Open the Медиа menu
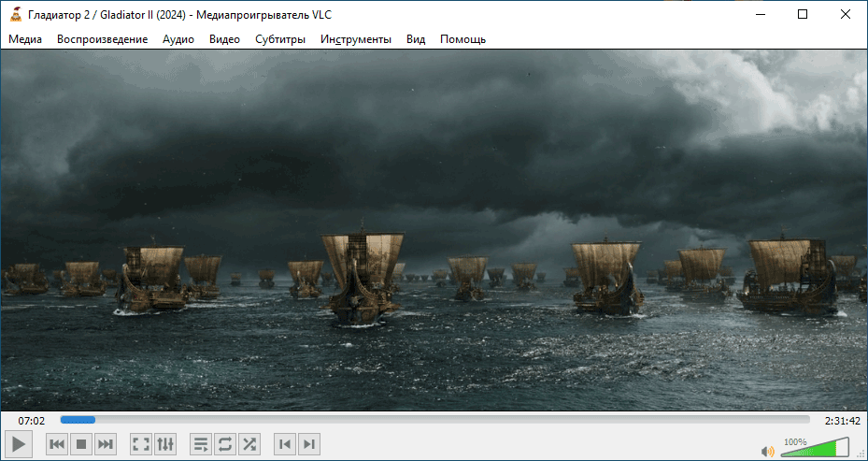This screenshot has height=461, width=868. coord(25,39)
